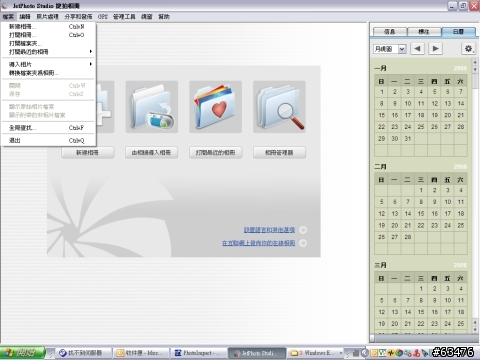Open the 視窗 menu
The height and width of the screenshot is (360, 480).
coord(146,17)
